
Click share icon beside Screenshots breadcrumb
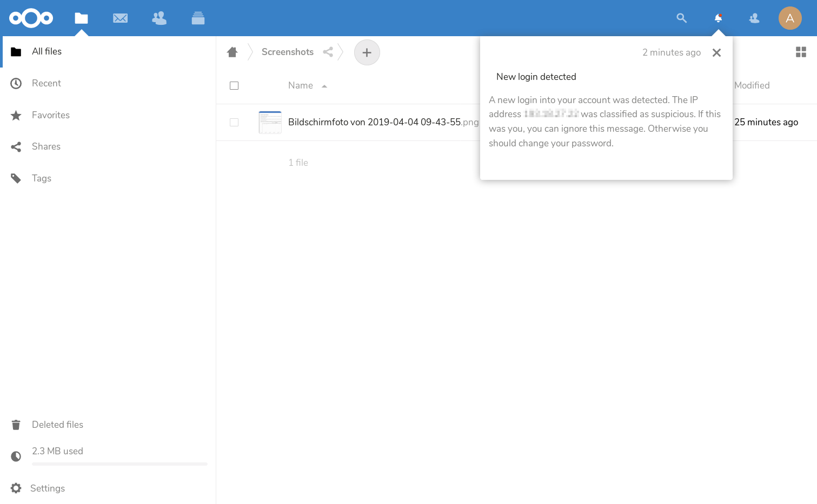coord(328,52)
